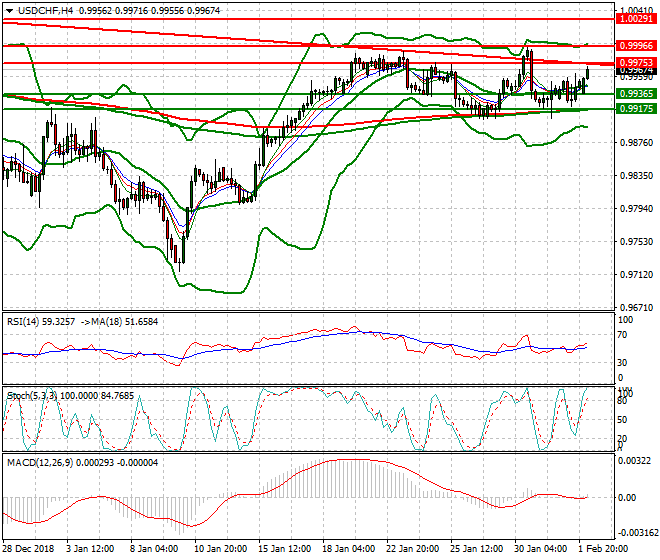The image size is (660, 560).
Task: Click the Stochastic 50 level scale label
Action: click(x=622, y=420)
